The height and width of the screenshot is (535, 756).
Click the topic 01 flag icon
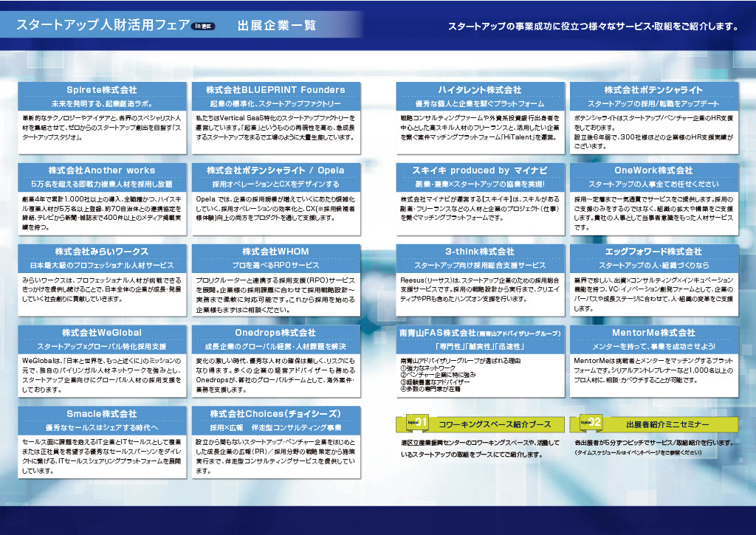pyautogui.click(x=413, y=422)
